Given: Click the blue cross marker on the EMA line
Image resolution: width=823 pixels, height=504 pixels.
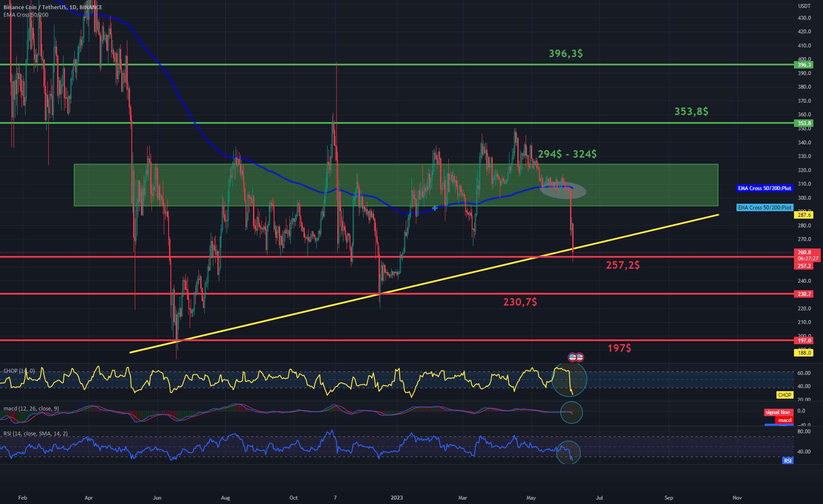Looking at the screenshot, I should [x=434, y=208].
